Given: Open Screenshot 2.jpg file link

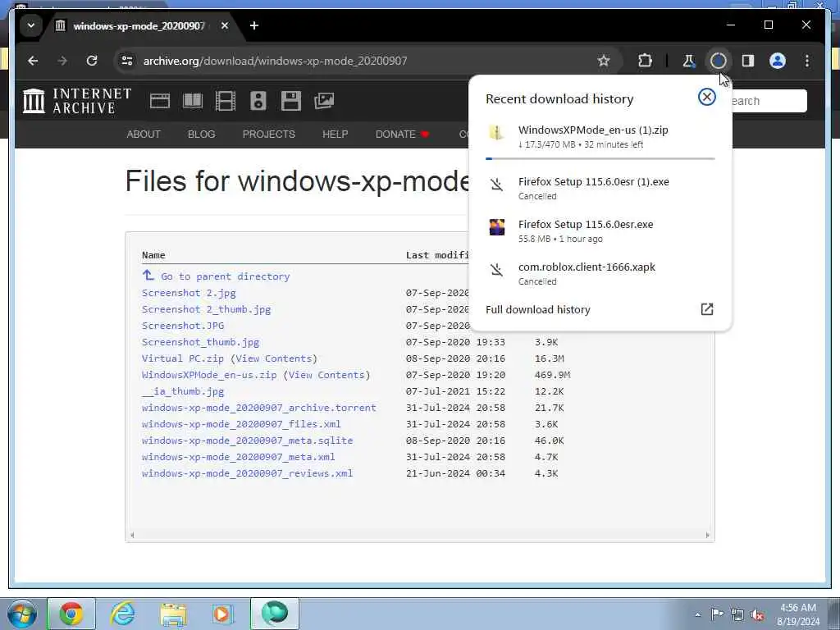Looking at the screenshot, I should tap(189, 293).
